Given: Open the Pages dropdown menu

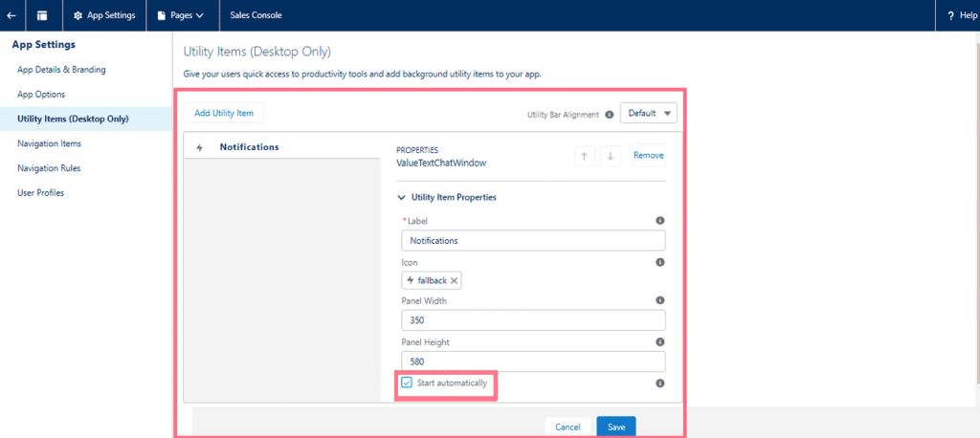Looking at the screenshot, I should coord(180,15).
